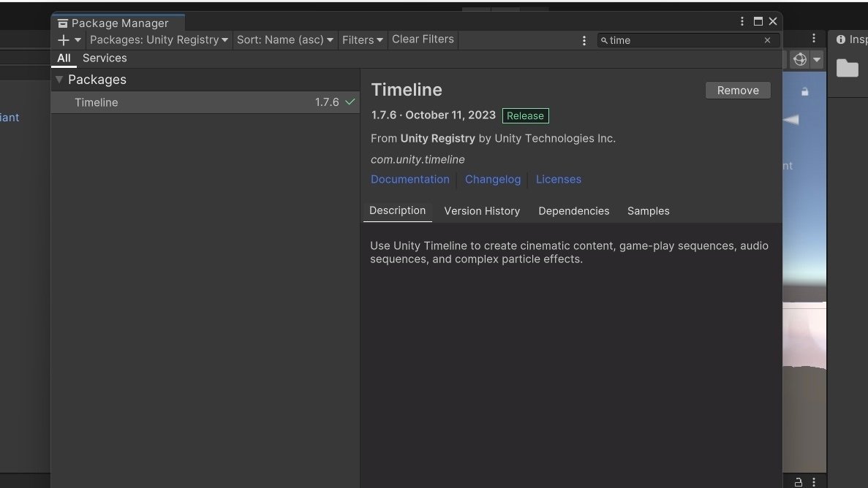Click the Inspector info icon

pos(841,39)
